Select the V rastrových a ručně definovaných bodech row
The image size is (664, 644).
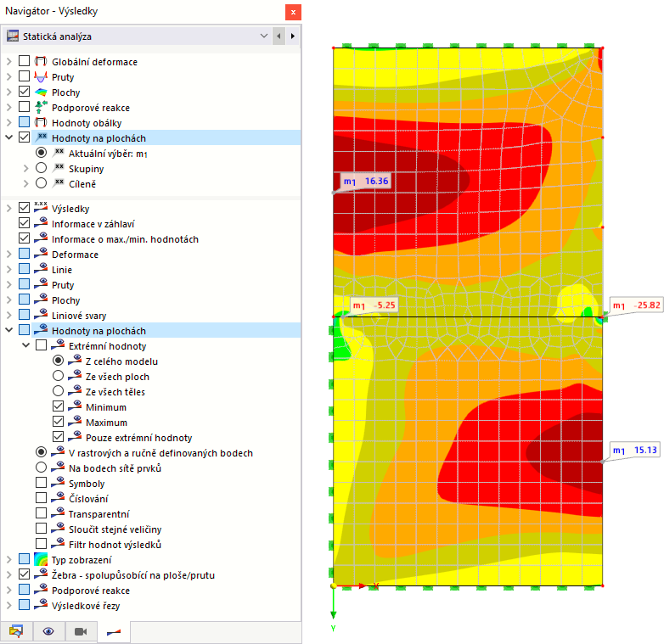coord(161,453)
